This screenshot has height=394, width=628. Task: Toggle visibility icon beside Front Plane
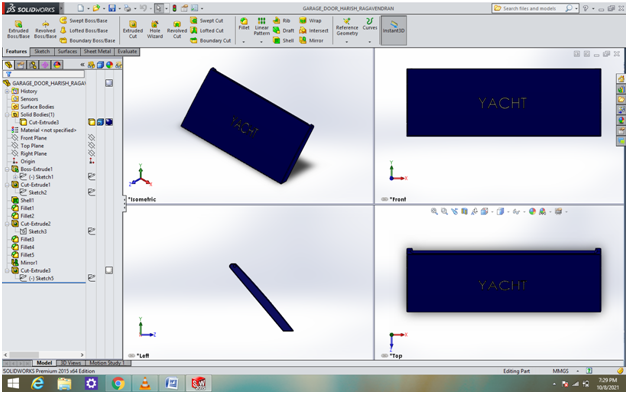click(92, 138)
